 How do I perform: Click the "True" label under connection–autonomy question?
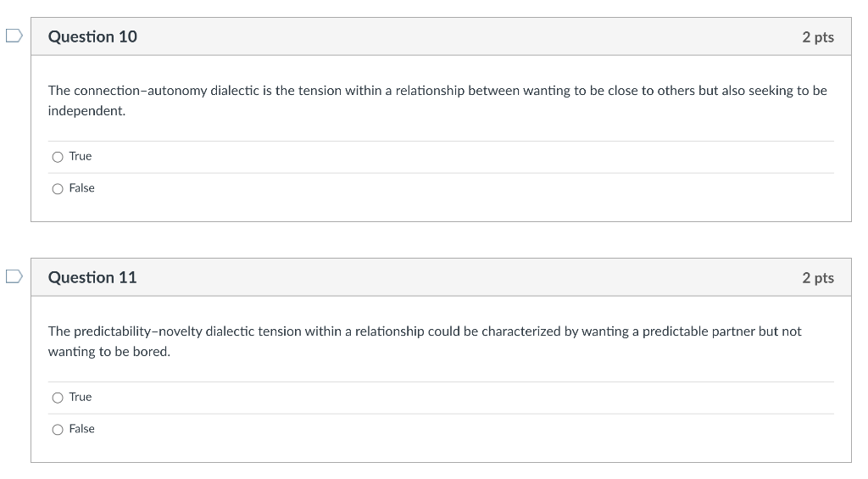(x=81, y=157)
